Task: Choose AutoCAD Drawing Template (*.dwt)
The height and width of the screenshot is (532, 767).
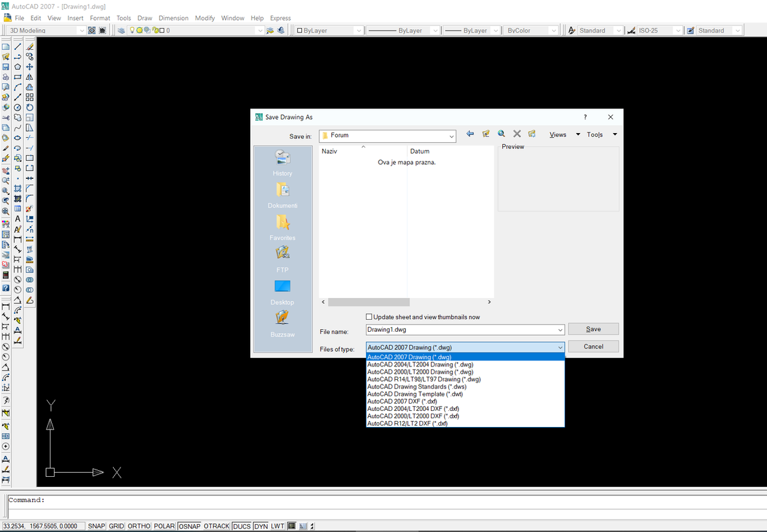Action: point(465,394)
